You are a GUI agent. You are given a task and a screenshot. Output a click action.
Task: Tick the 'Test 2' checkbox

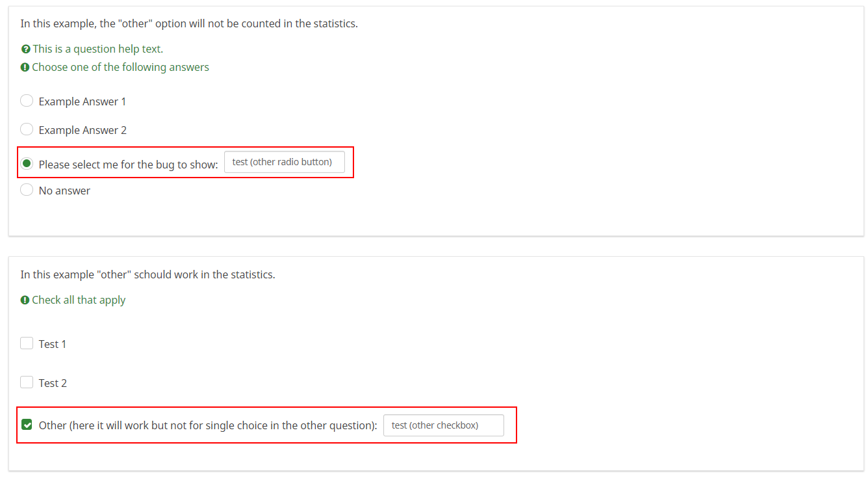[27, 382]
